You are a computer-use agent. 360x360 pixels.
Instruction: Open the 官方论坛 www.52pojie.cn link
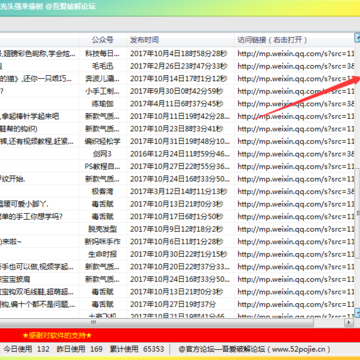click(254, 349)
